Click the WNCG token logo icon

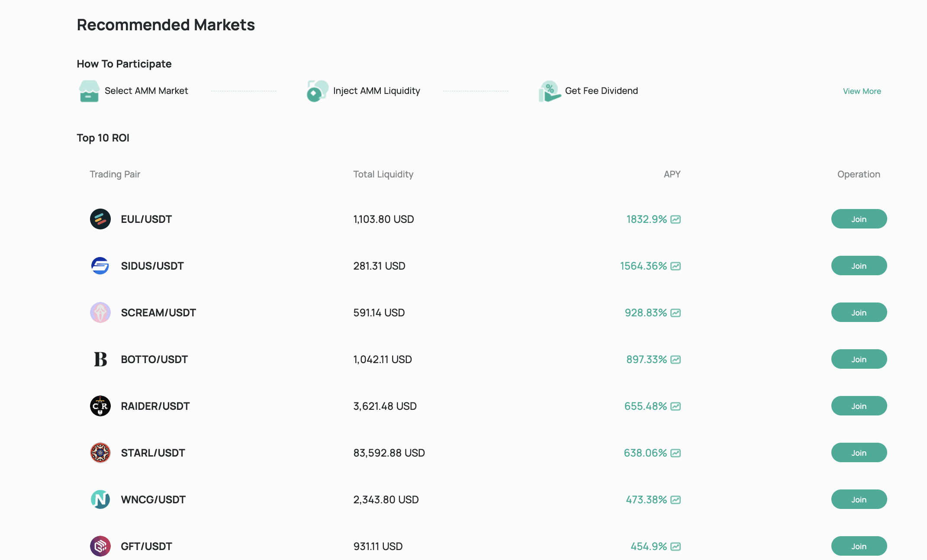(x=100, y=499)
